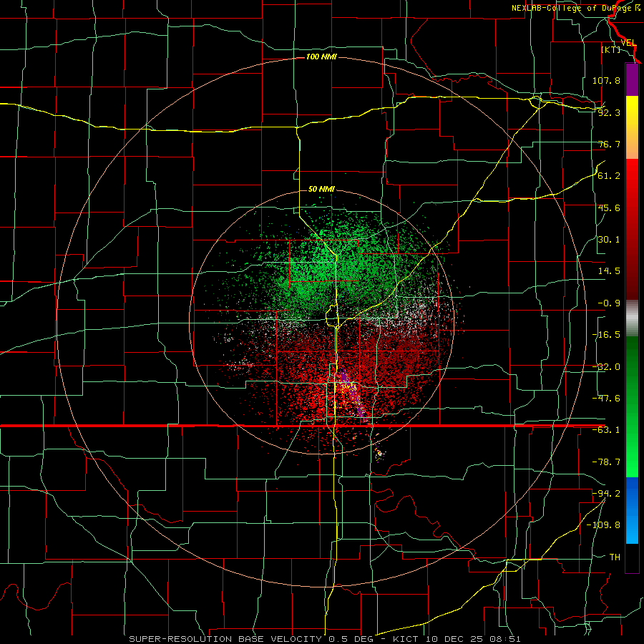Select the -94.2 velocity scale value

[x=606, y=493]
